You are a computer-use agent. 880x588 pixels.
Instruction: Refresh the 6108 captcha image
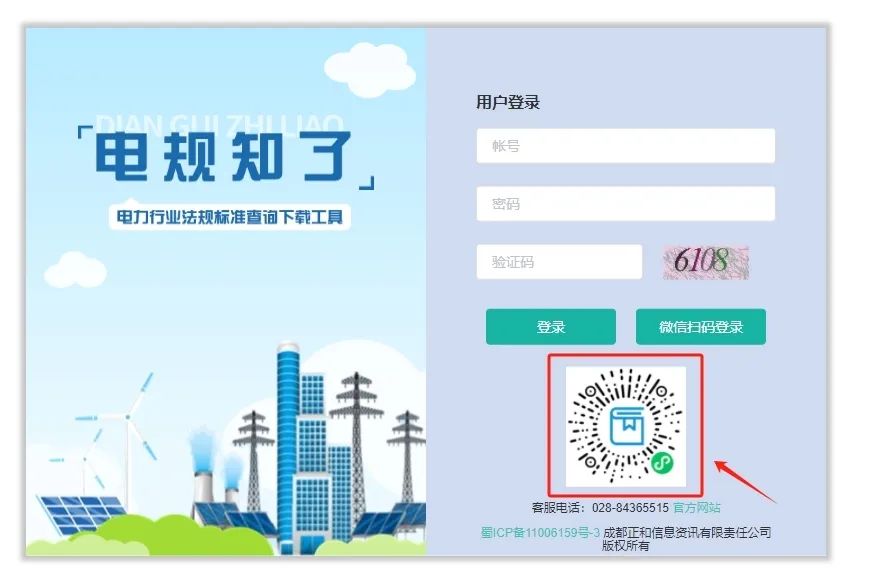706,262
